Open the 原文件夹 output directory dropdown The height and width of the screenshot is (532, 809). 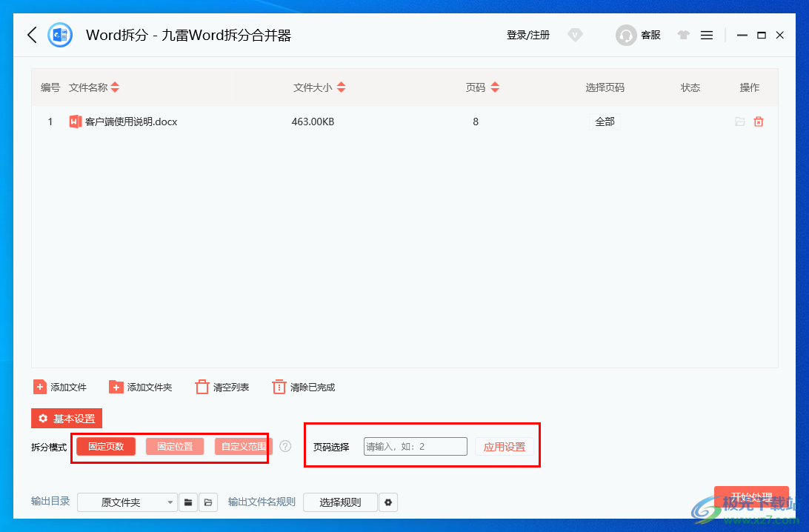coord(127,502)
